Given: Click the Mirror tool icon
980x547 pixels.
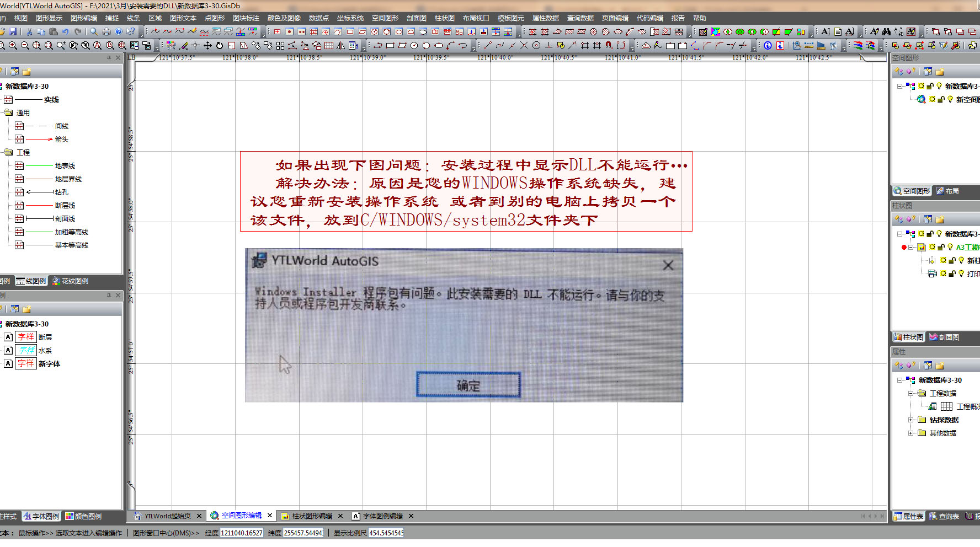Looking at the screenshot, I should pos(340,45).
